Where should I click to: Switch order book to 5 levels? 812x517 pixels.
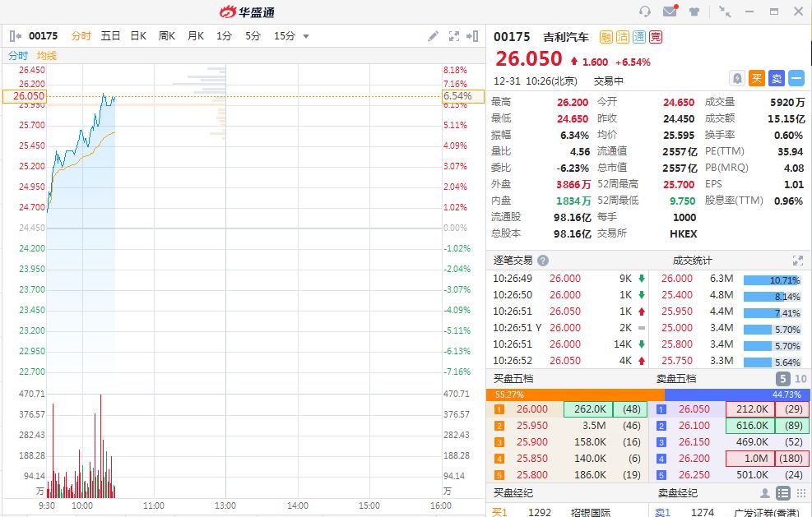click(782, 379)
